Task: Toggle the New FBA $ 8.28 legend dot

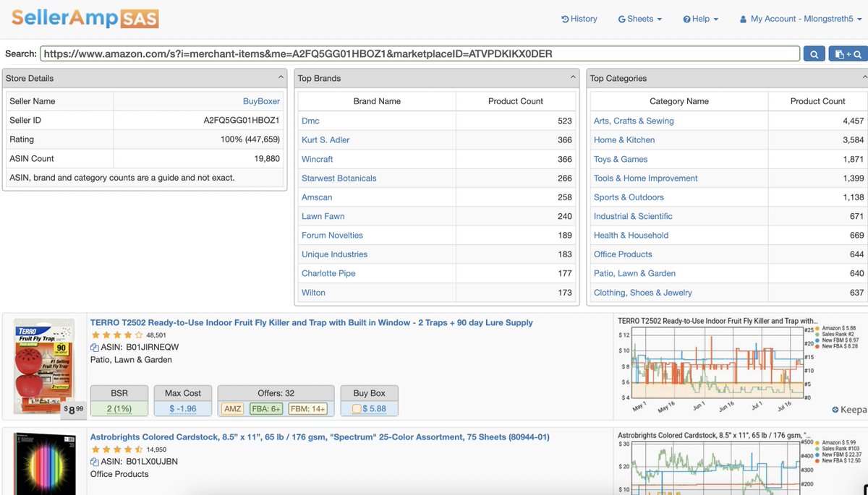Action: click(x=818, y=347)
